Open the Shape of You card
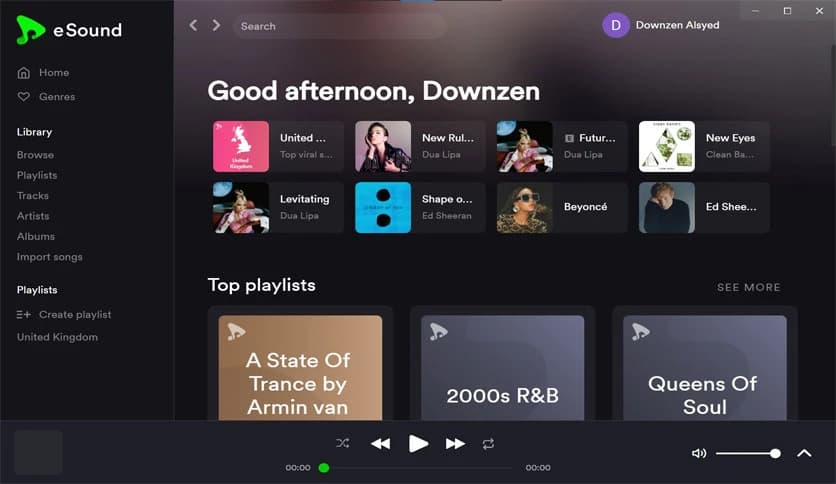Viewport: 836px width, 484px height. click(x=420, y=207)
